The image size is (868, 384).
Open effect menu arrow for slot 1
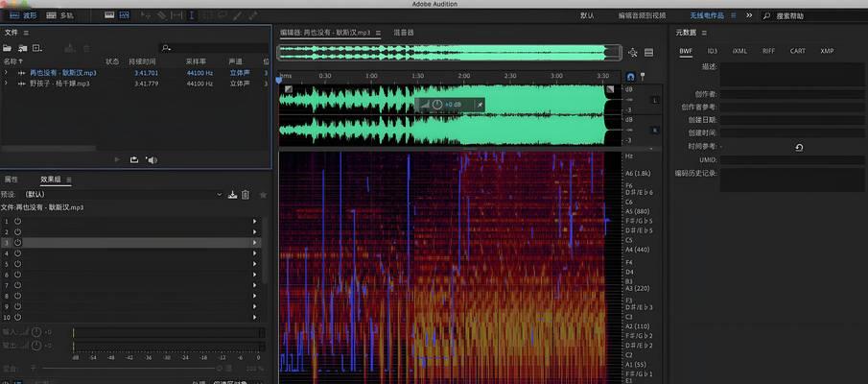pyautogui.click(x=254, y=221)
